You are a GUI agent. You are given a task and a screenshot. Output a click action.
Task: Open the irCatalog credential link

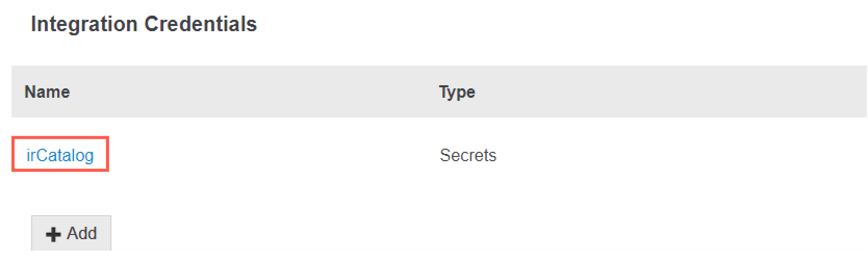tap(60, 155)
